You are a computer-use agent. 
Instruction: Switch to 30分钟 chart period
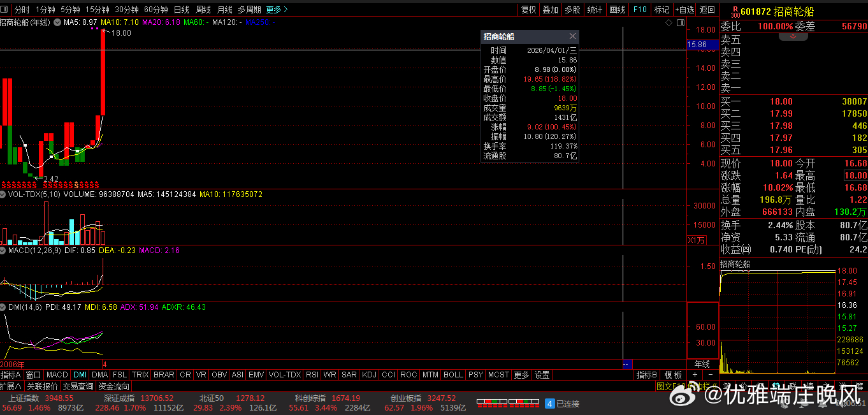pos(127,10)
